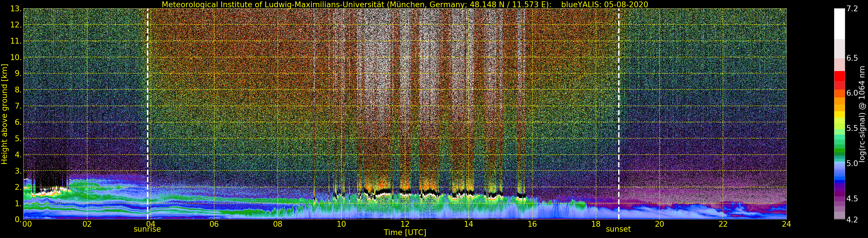868x238 pixels.
Task: Click the time axis tick label '02'
Action: pyautogui.click(x=87, y=224)
